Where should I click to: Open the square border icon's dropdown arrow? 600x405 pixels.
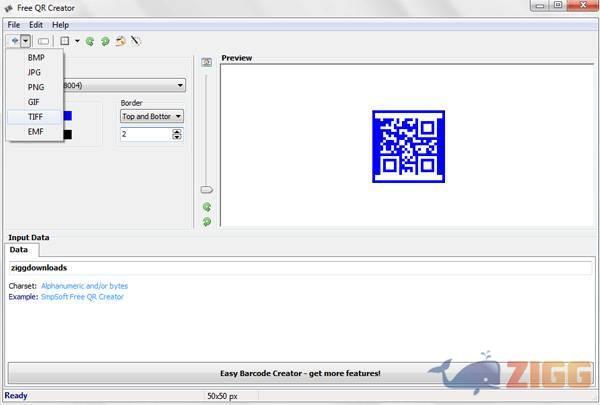pos(77,41)
